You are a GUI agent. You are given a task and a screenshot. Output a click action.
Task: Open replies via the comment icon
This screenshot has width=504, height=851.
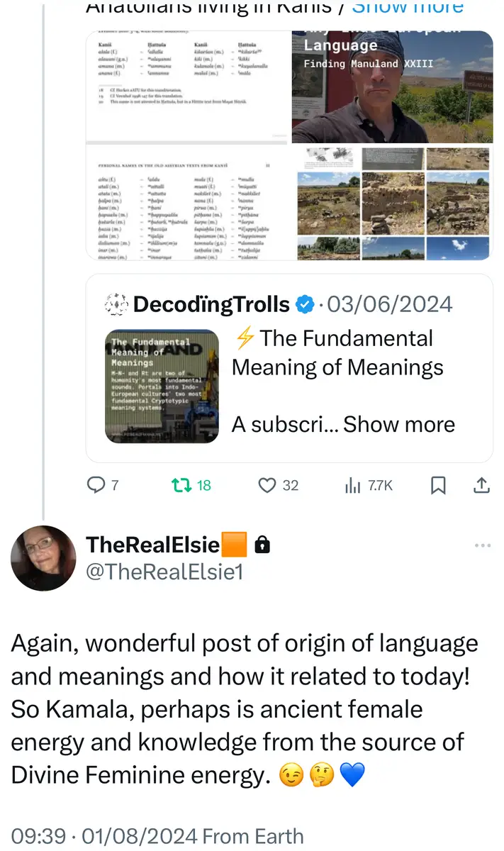(x=96, y=485)
